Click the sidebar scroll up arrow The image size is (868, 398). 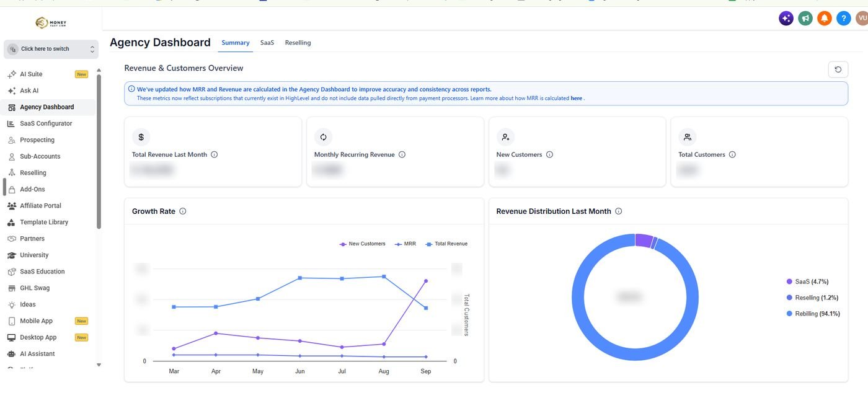(99, 71)
